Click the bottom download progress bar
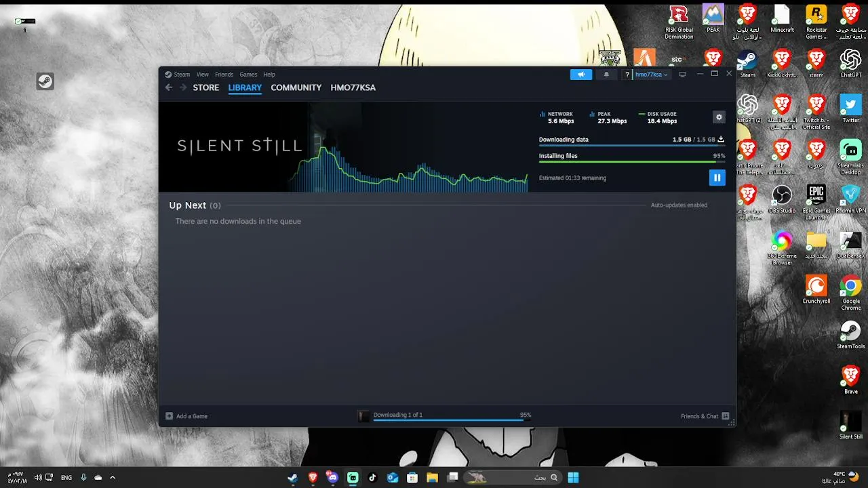This screenshot has height=488, width=868. click(x=452, y=420)
